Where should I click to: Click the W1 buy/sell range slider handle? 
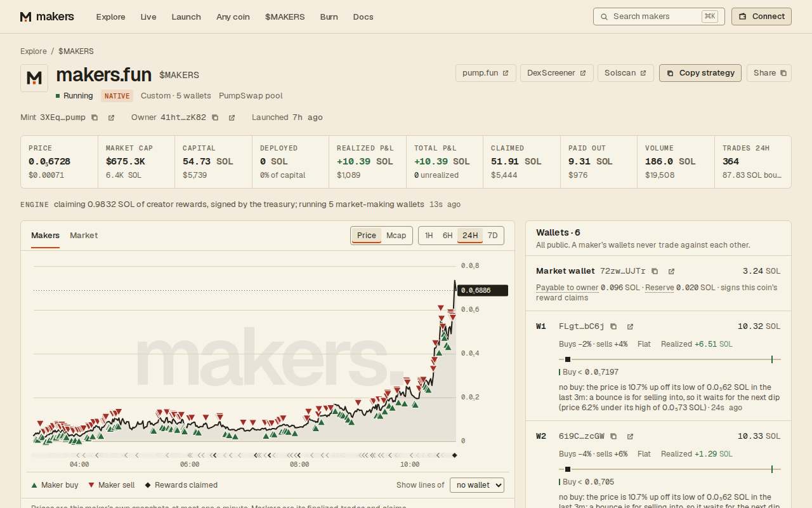(568, 359)
